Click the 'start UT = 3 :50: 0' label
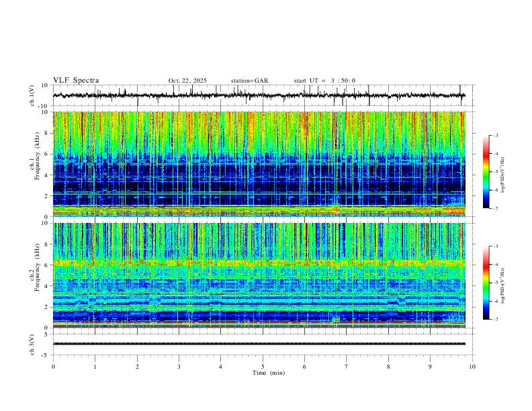The image size is (532, 411). 324,81
